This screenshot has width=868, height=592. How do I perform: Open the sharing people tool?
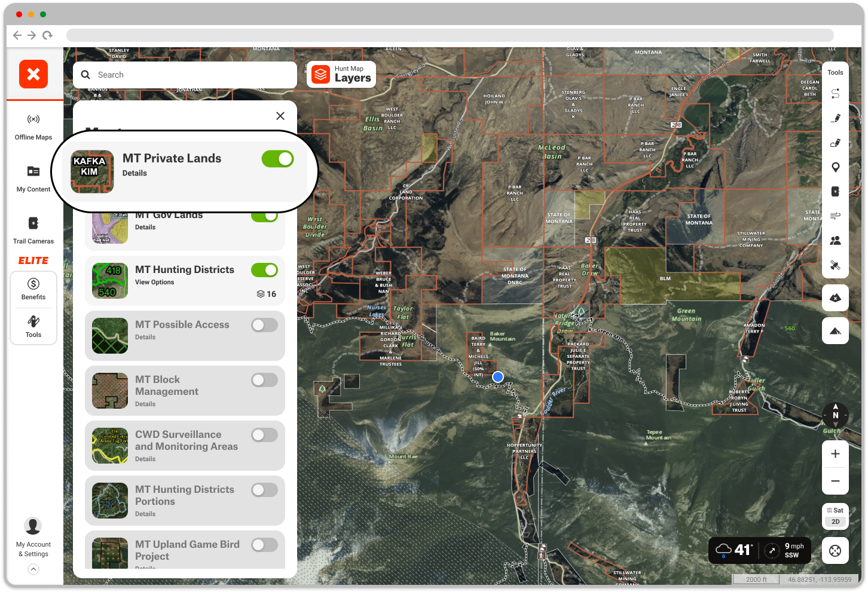tap(835, 240)
